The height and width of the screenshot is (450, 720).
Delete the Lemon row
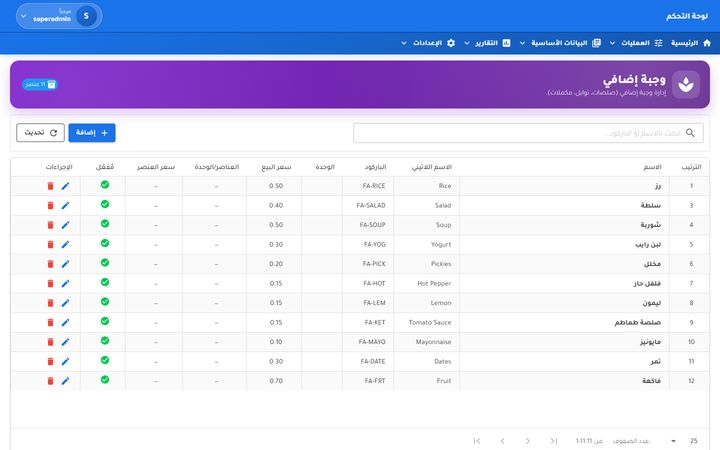click(51, 303)
